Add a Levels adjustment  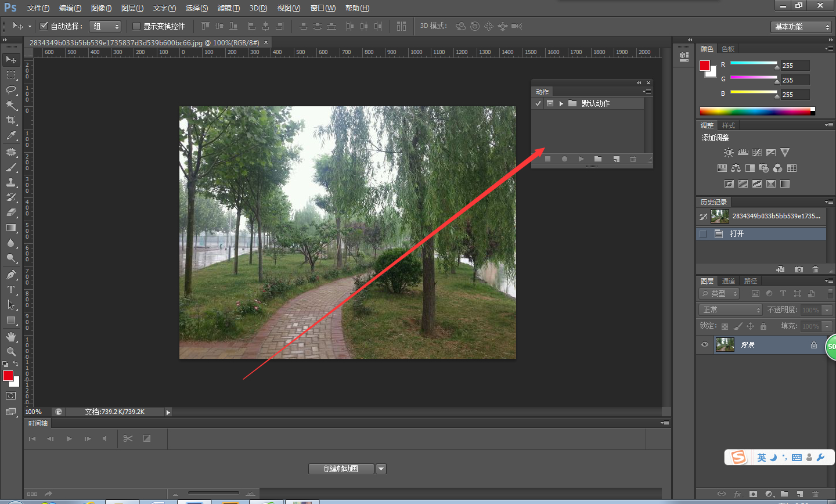click(x=743, y=153)
